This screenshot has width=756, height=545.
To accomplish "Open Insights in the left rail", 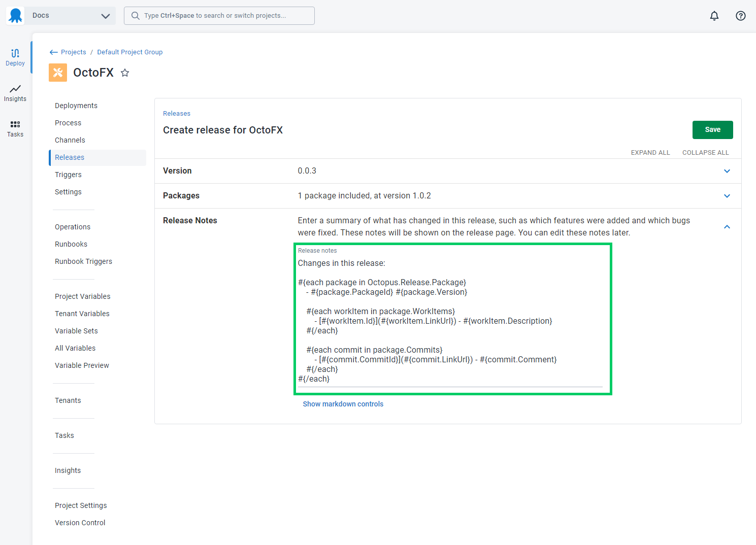I will point(15,93).
